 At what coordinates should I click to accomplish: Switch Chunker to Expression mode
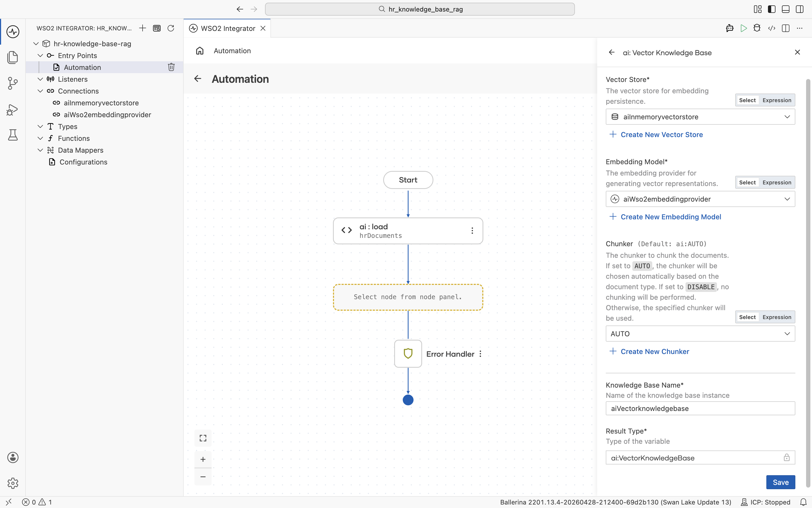pyautogui.click(x=777, y=317)
